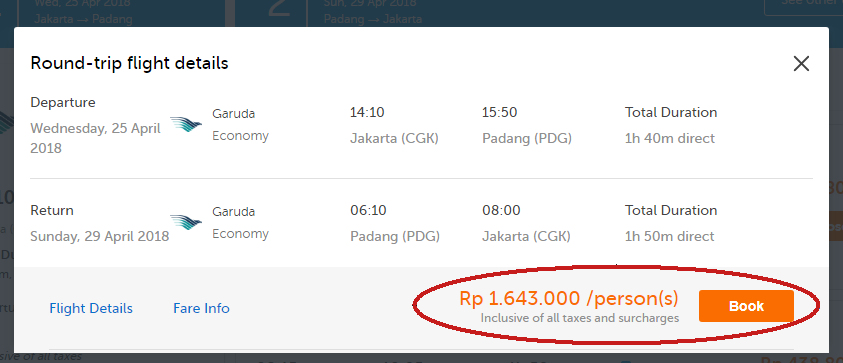Click the 15:50 arrival time
Image resolution: width=843 pixels, height=363 pixels.
499,113
